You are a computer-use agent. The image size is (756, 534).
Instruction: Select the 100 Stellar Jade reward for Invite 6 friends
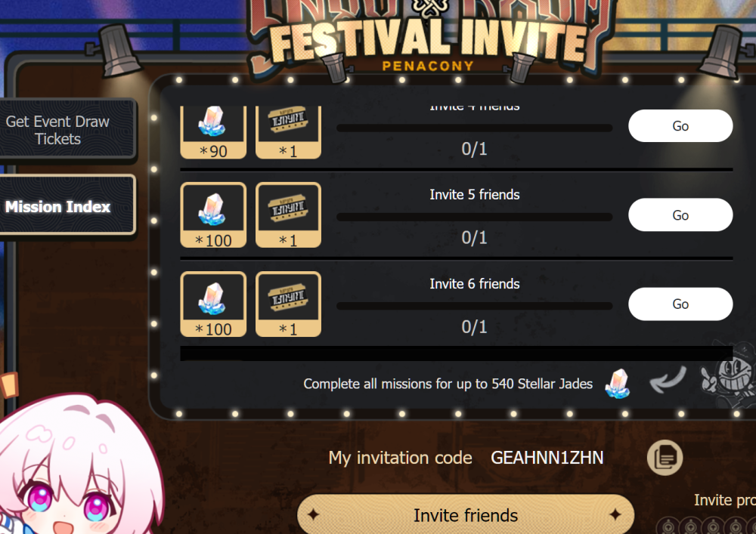click(213, 304)
